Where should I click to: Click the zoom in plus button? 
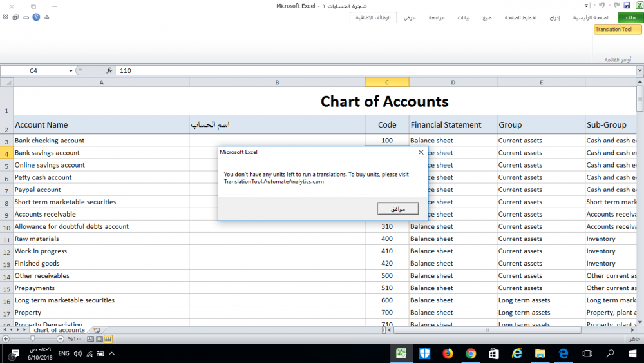click(x=5, y=339)
